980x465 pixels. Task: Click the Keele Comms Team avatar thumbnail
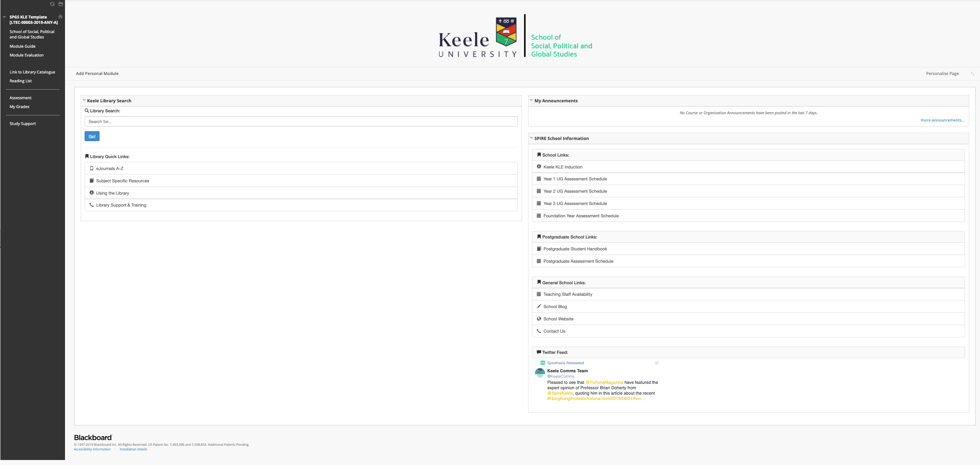(x=540, y=373)
